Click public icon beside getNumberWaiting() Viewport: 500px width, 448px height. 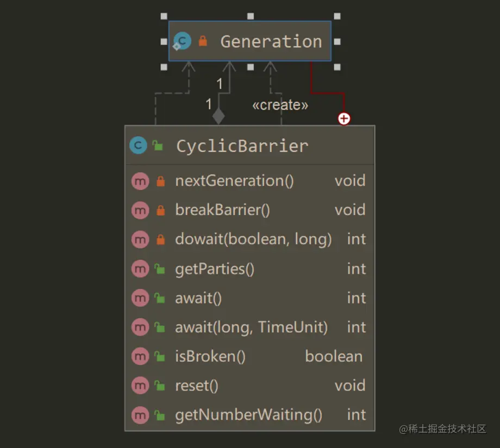click(x=160, y=415)
